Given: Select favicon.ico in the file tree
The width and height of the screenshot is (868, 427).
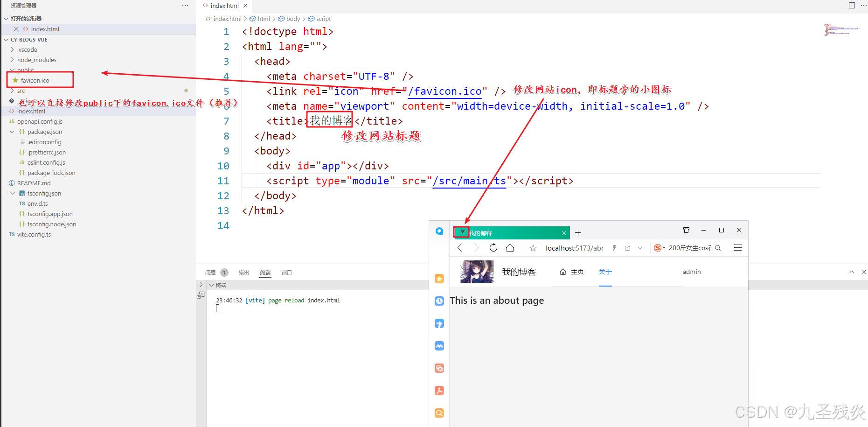Looking at the screenshot, I should click(x=35, y=80).
